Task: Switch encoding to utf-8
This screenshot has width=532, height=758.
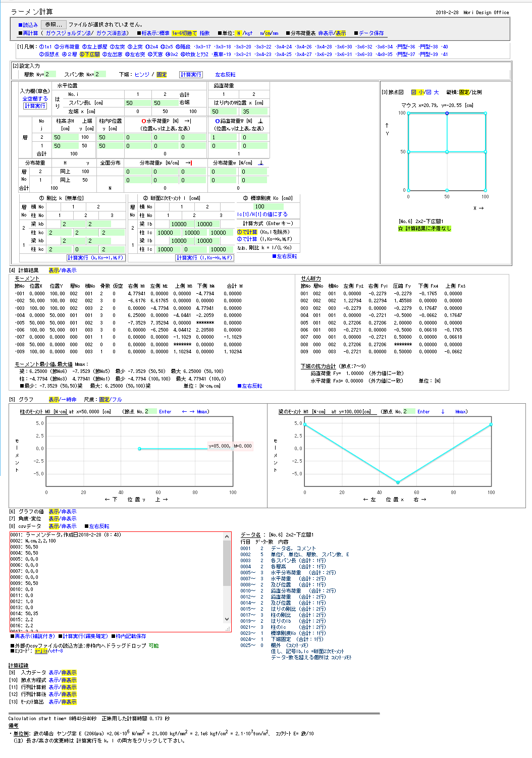Action: pyautogui.click(x=57, y=651)
